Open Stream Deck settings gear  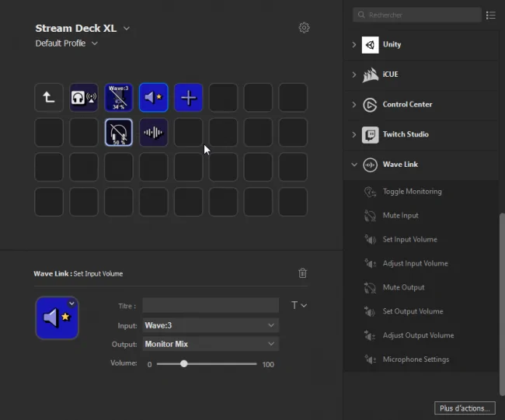click(304, 28)
